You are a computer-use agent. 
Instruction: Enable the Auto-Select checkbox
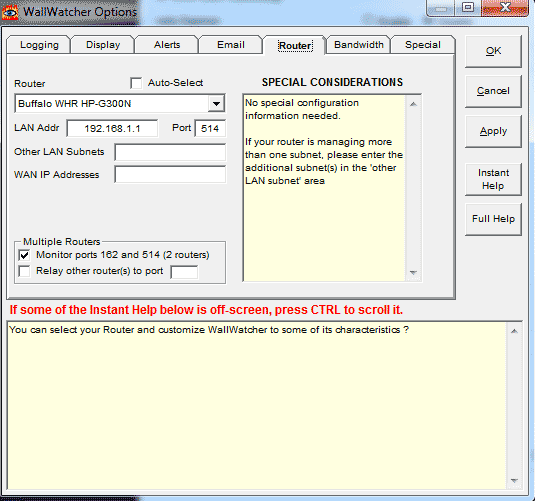click(136, 83)
